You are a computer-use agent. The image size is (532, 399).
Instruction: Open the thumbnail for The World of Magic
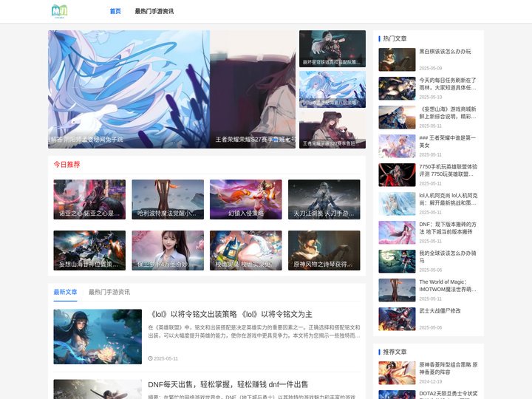click(397, 290)
